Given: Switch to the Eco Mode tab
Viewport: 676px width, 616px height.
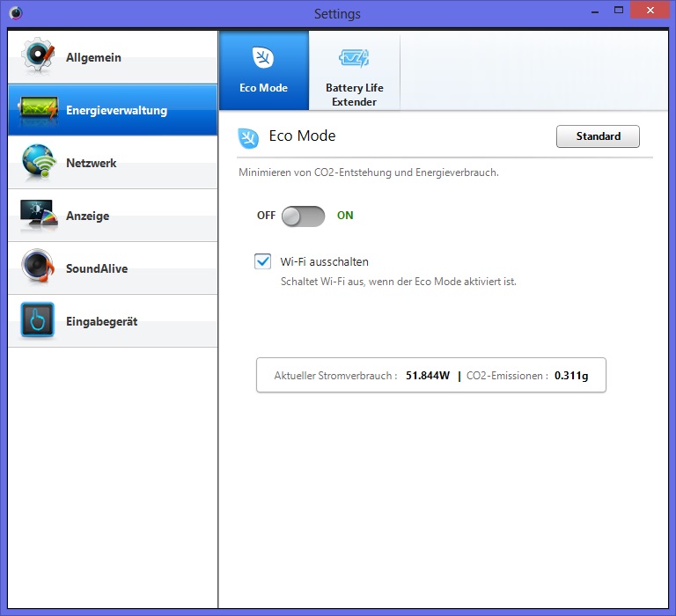Looking at the screenshot, I should (264, 70).
